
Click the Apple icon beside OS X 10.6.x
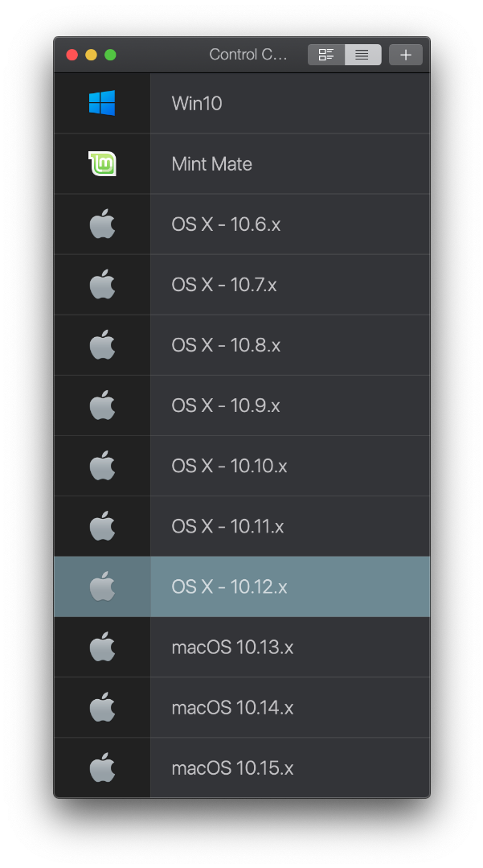coord(102,224)
